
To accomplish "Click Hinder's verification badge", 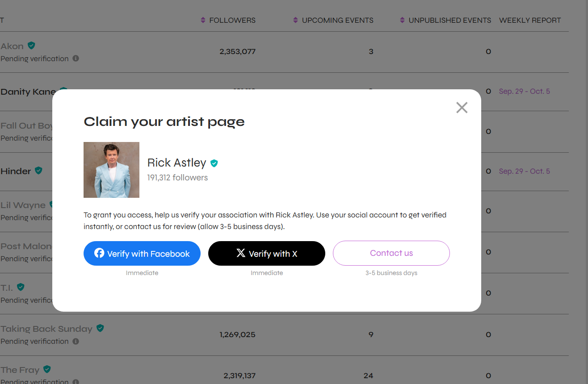I will pos(38,170).
